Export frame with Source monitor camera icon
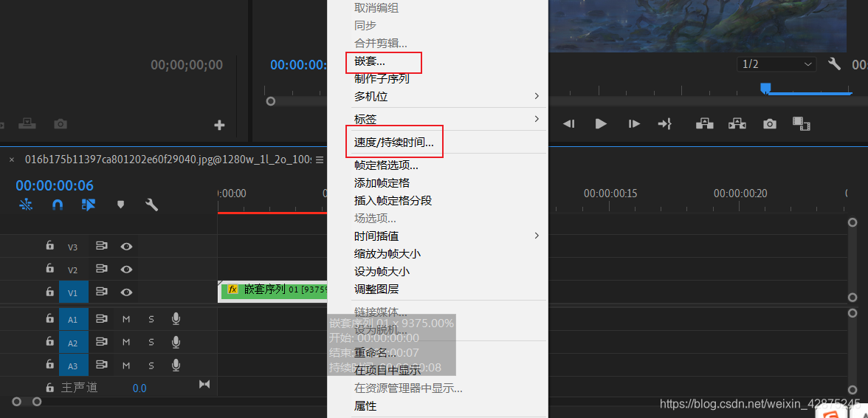 [61, 124]
